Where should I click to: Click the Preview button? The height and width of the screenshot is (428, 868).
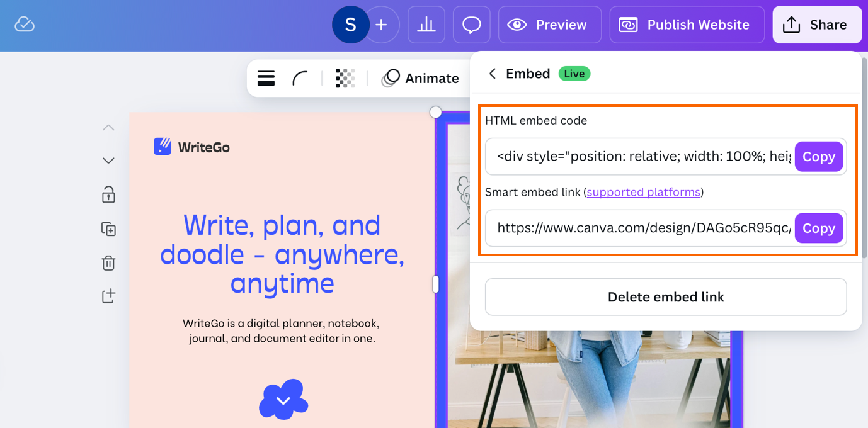click(550, 25)
